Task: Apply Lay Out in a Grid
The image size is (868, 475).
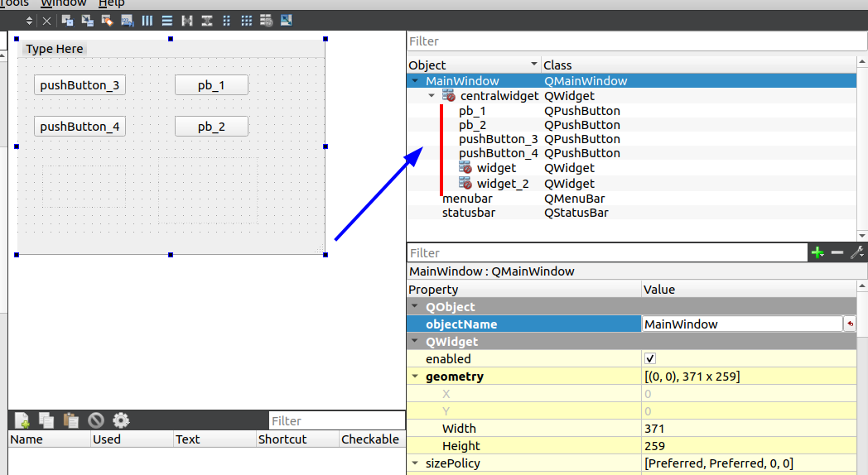Action: pos(247,21)
